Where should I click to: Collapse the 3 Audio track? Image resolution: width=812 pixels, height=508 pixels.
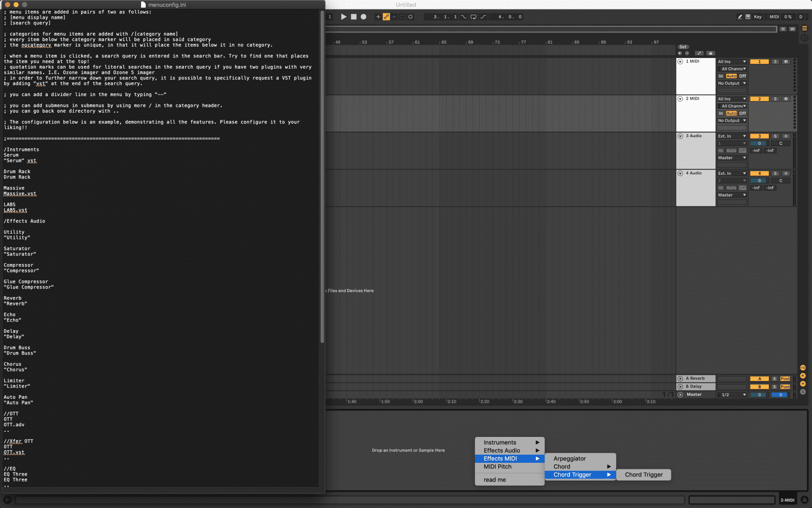(x=680, y=136)
